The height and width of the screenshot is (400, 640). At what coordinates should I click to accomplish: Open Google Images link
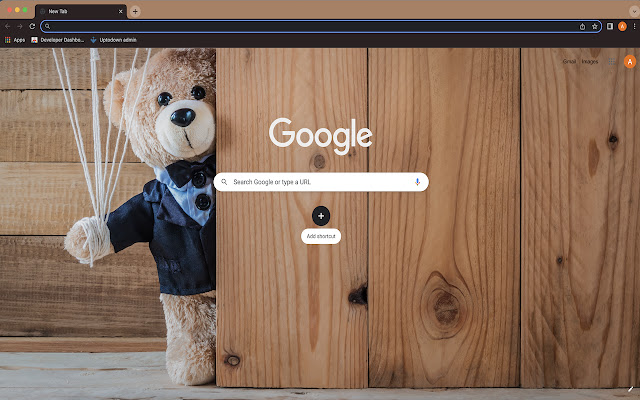[590, 62]
